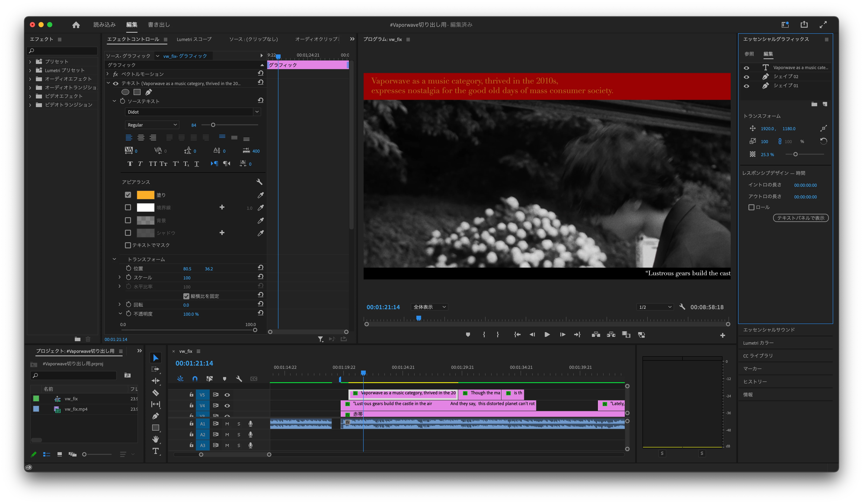Switch to the 書き出し tab

158,25
